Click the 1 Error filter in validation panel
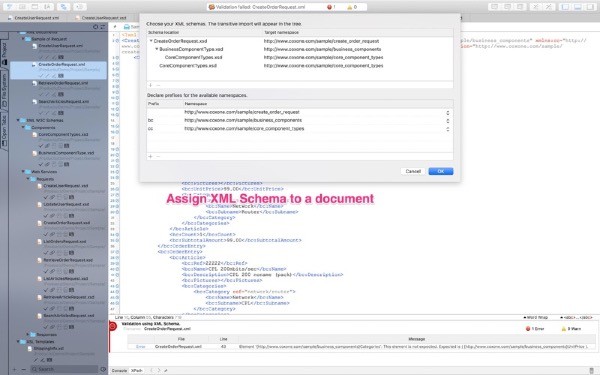 pyautogui.click(x=535, y=329)
